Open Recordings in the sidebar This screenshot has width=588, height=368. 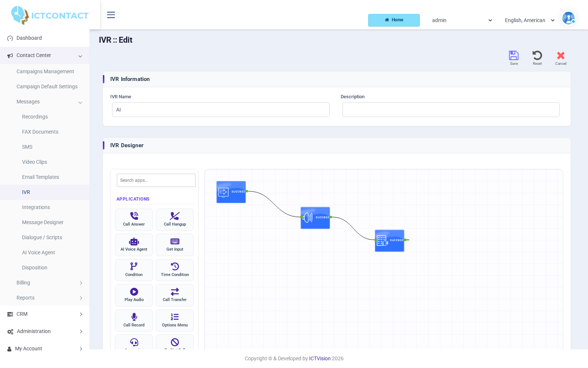coord(35,117)
